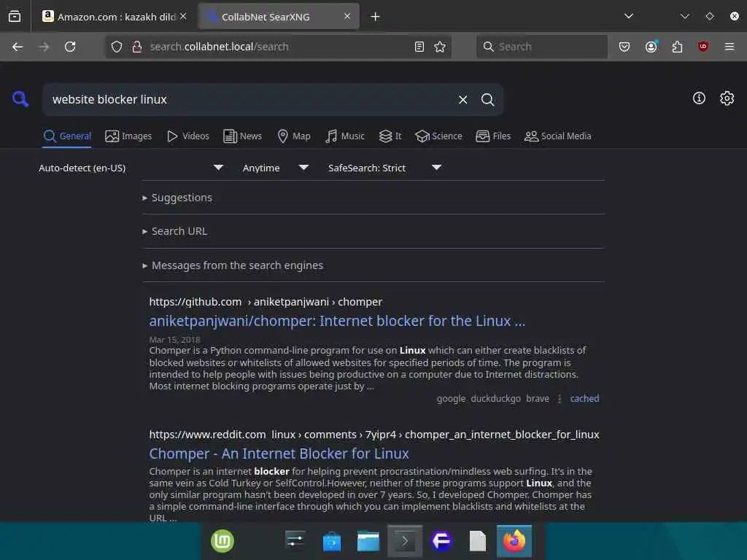Open Linux Mint start menu
This screenshot has height=560, width=747.
point(222,541)
